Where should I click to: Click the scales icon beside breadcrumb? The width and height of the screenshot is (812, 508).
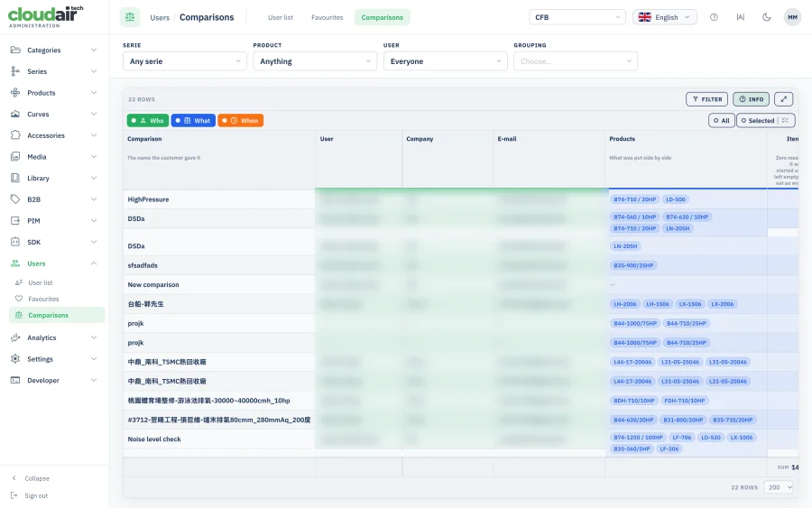click(x=130, y=17)
